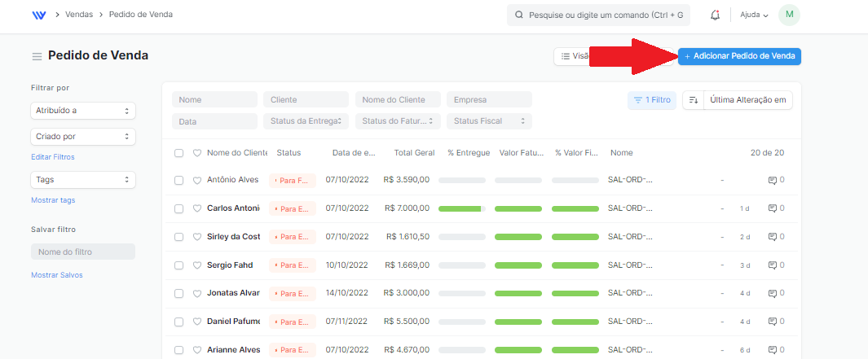This screenshot has height=359, width=868.
Task: Open the Tags dropdown
Action: pos(83,180)
